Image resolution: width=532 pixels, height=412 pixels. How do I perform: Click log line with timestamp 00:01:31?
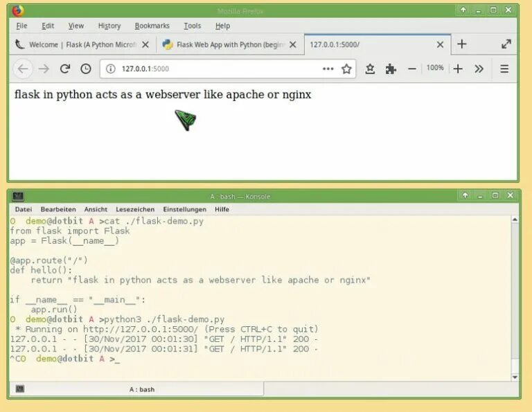pos(164,349)
